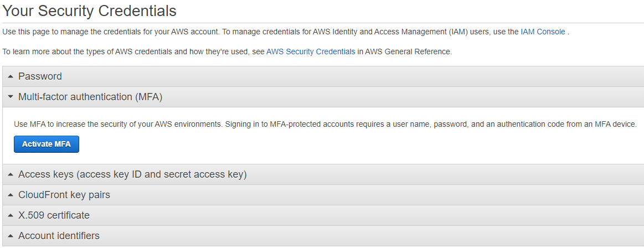Open the X.509 certificate section label
The image size is (644, 248).
(54, 215)
